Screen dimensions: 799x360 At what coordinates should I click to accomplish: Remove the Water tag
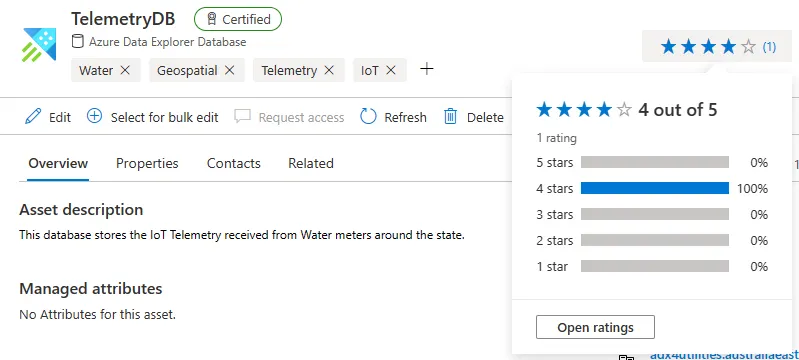coord(125,70)
